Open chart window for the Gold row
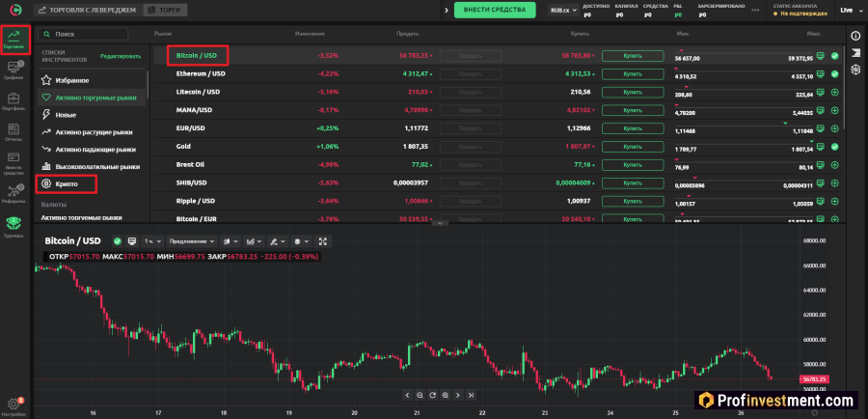 click(x=821, y=147)
